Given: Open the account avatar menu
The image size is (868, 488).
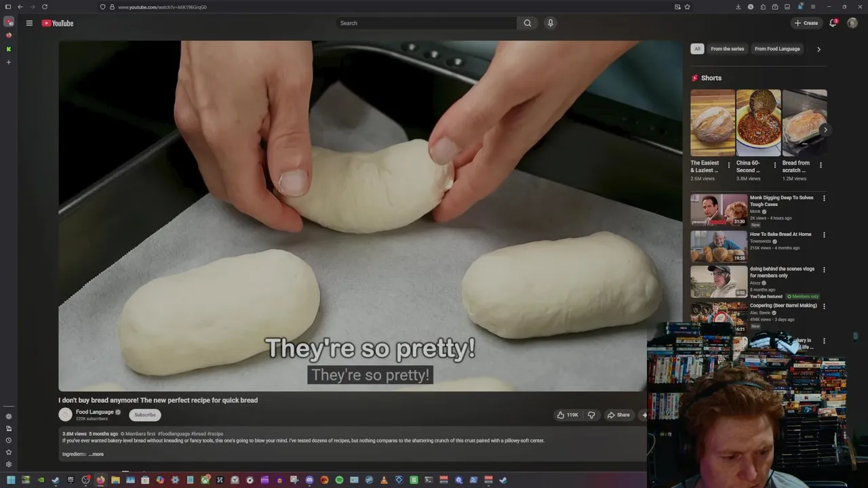Looking at the screenshot, I should [852, 23].
